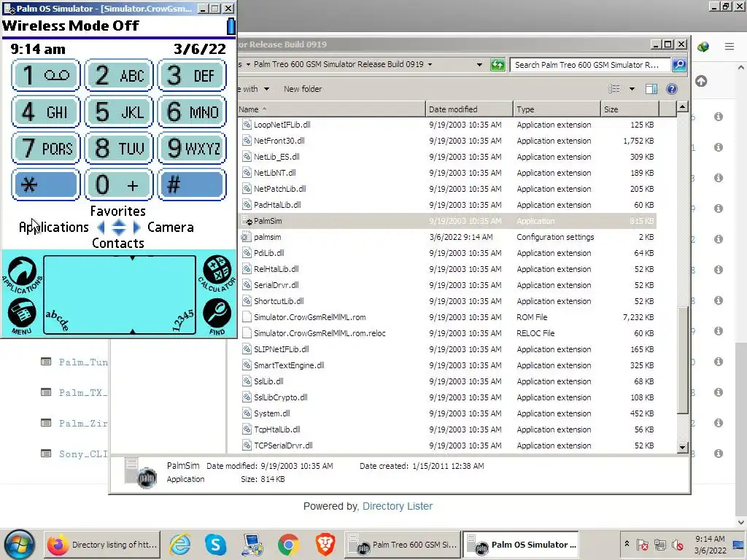747x560 pixels.
Task: Click the network tray icon
Action: (659, 544)
